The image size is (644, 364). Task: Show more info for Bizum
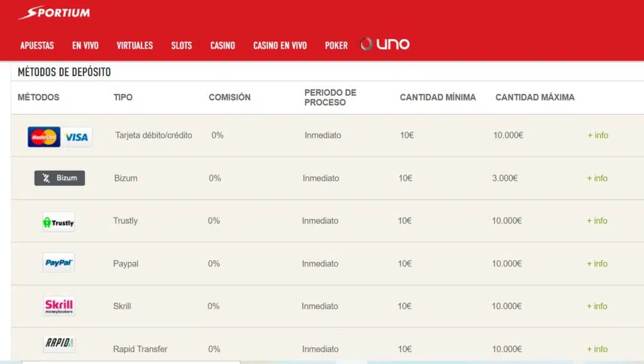(597, 178)
